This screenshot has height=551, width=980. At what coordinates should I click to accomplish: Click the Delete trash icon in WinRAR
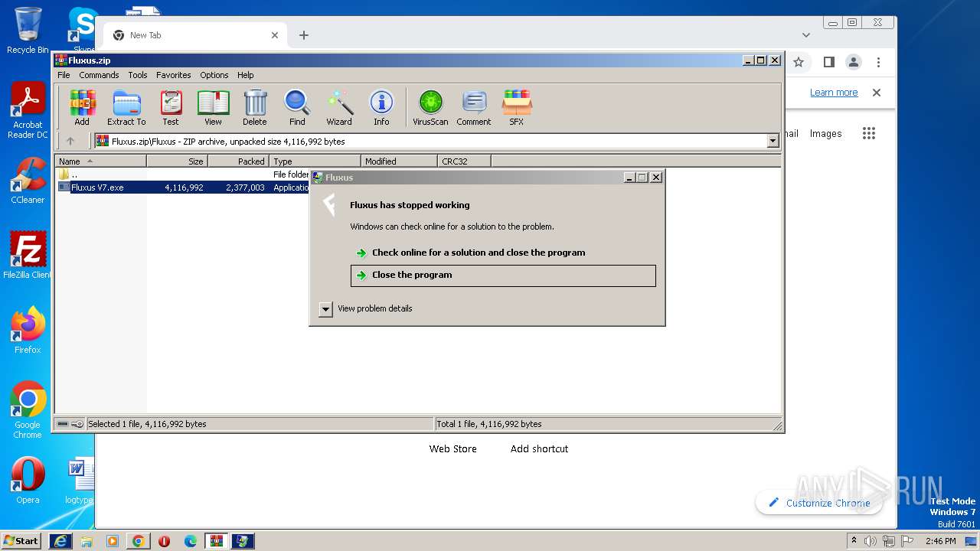(x=255, y=107)
